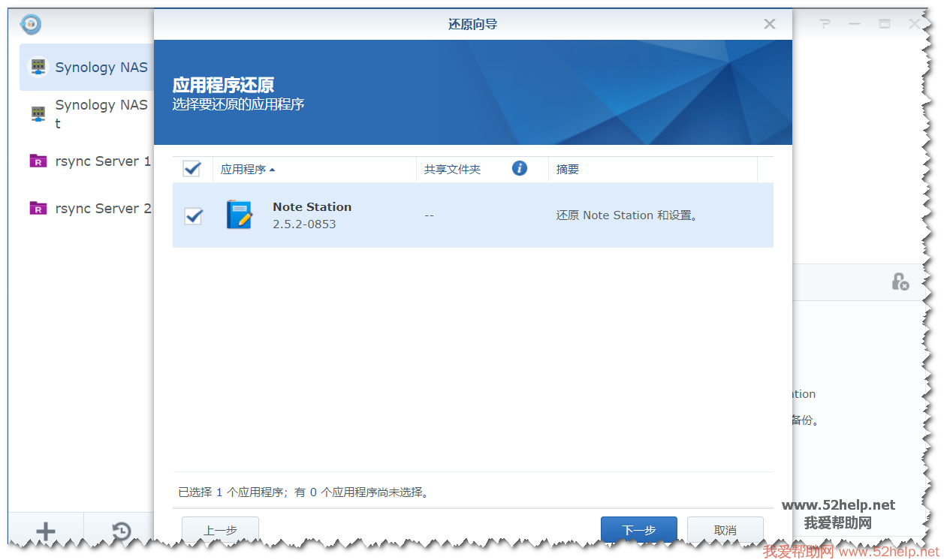Close the 还原向导 dialog
Screen dimensions: 944x560
769,24
